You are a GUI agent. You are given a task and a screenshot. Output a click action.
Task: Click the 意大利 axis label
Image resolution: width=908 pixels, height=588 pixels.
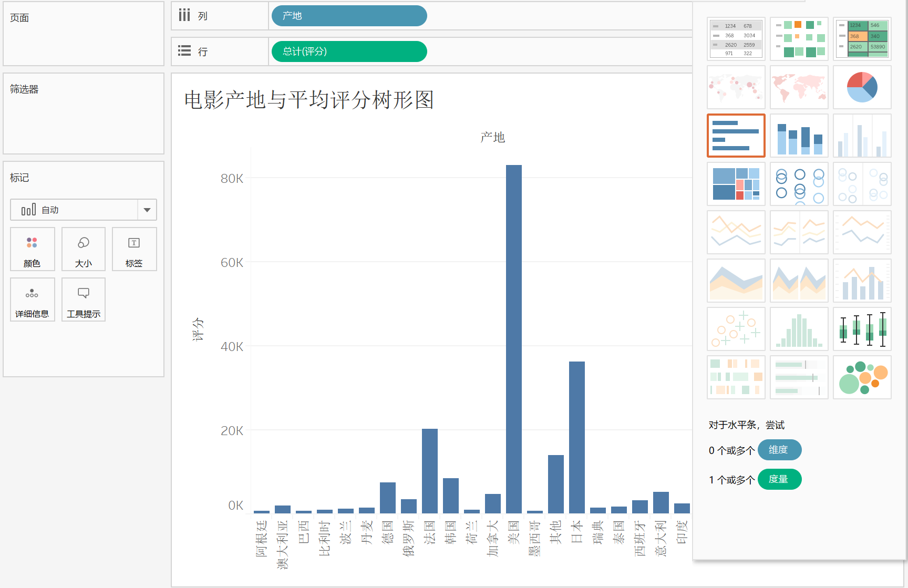[x=661, y=538]
